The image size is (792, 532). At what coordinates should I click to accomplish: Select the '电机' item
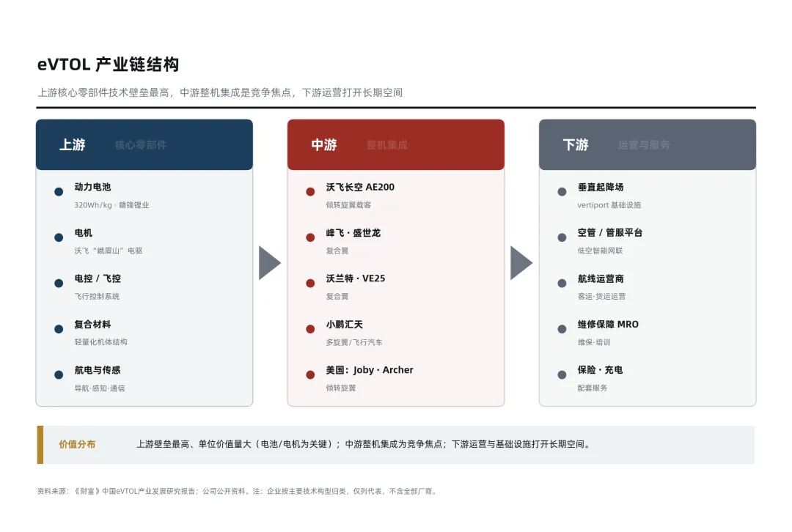coord(84,233)
